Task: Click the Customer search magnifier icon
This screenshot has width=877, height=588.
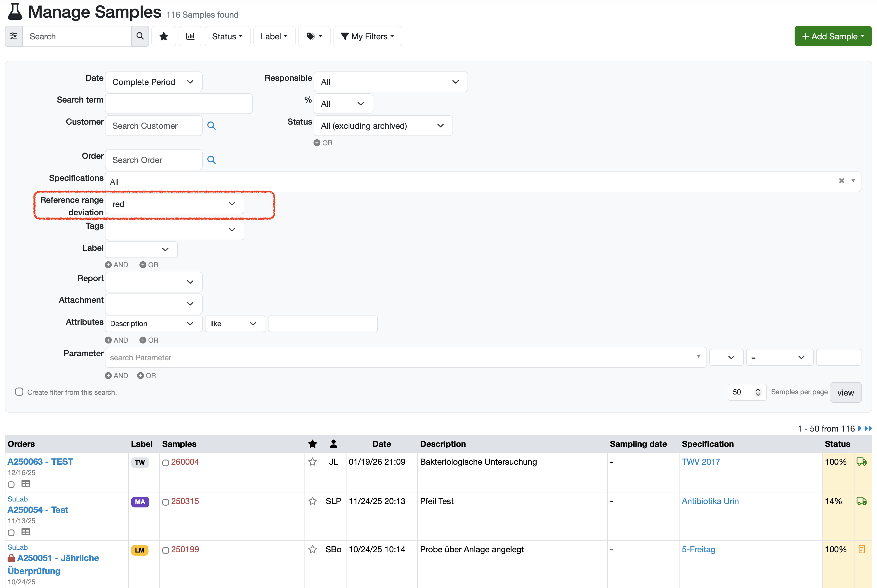Action: tap(211, 126)
